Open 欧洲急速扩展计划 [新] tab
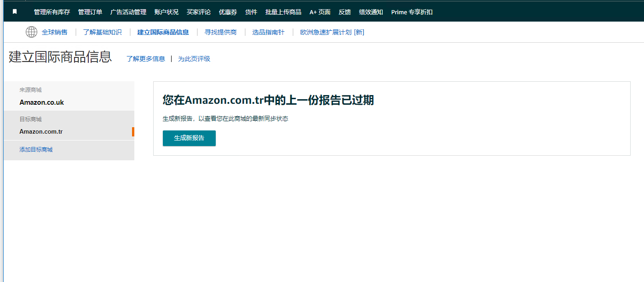 pos(332,32)
